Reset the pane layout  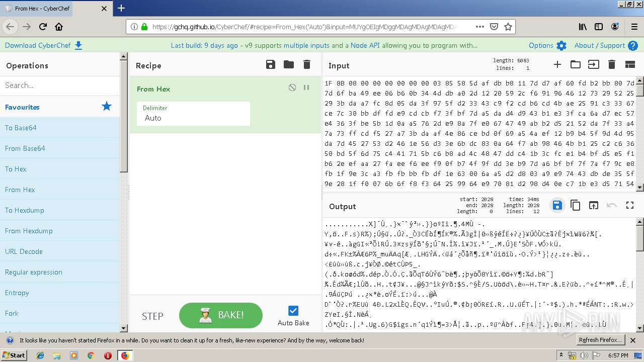click(x=630, y=64)
